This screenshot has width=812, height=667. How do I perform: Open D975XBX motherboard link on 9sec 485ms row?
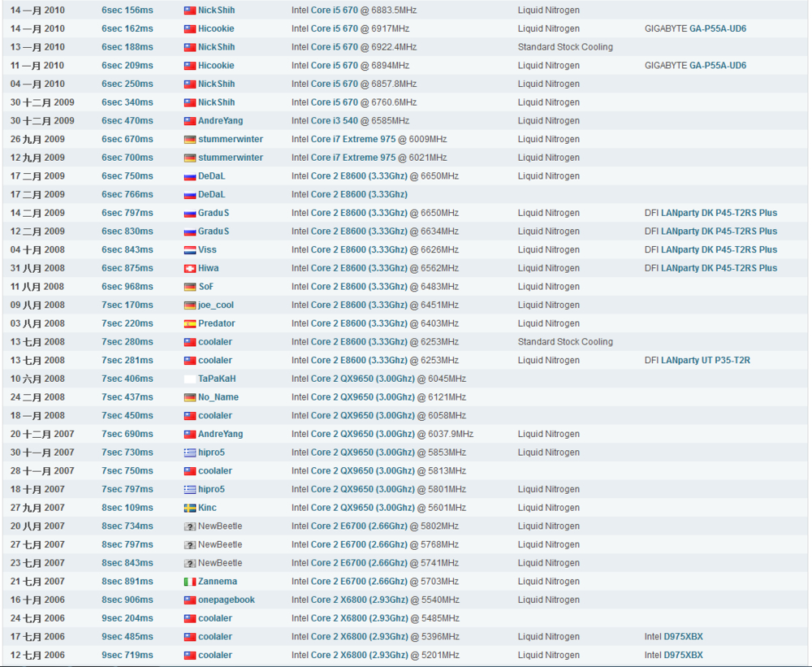click(x=683, y=637)
